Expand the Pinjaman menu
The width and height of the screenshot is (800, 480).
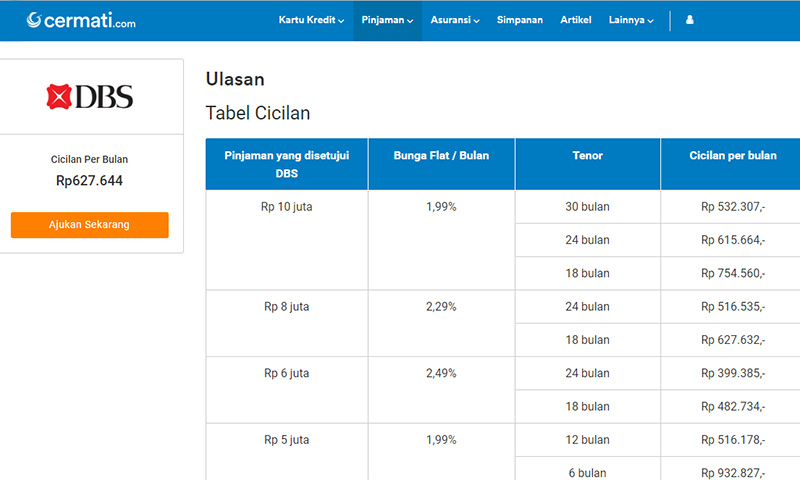(387, 20)
